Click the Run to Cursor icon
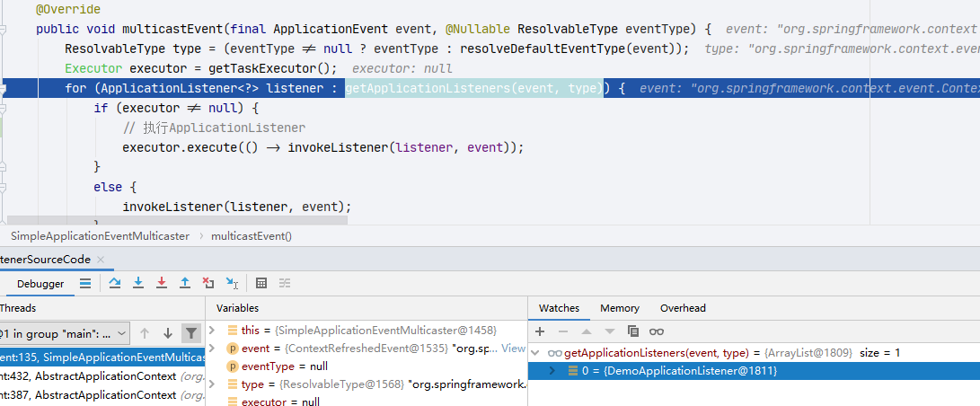The height and width of the screenshot is (406, 980). point(232,283)
